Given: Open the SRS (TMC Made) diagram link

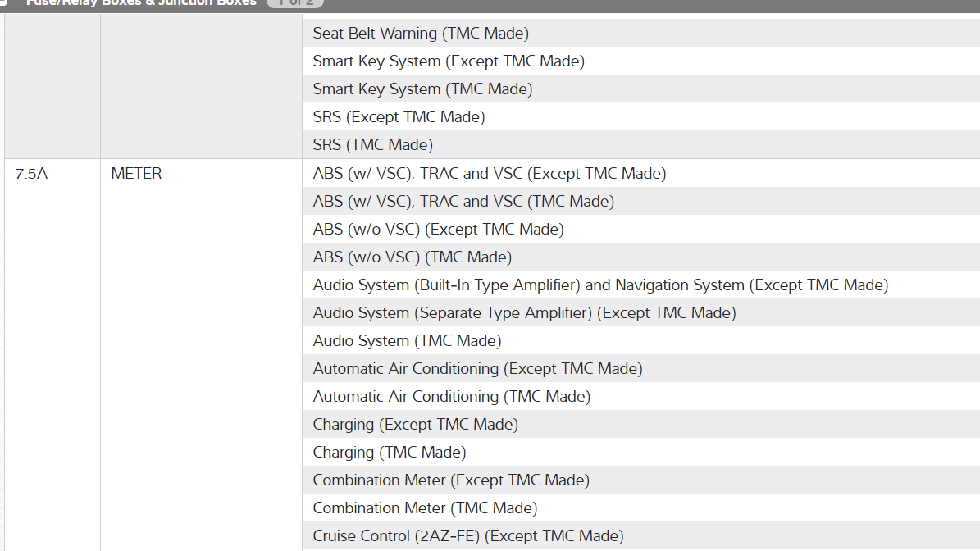Looking at the screenshot, I should 372,145.
